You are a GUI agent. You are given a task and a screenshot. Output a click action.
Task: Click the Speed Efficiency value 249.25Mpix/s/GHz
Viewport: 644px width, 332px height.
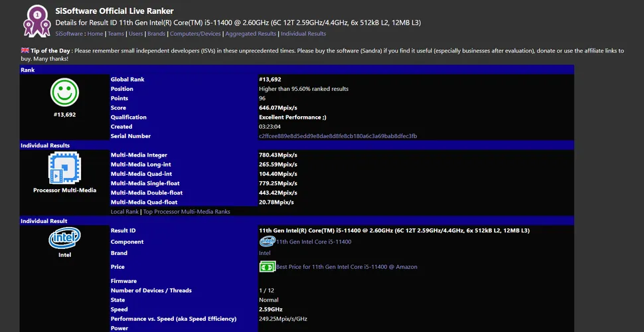click(x=283, y=319)
